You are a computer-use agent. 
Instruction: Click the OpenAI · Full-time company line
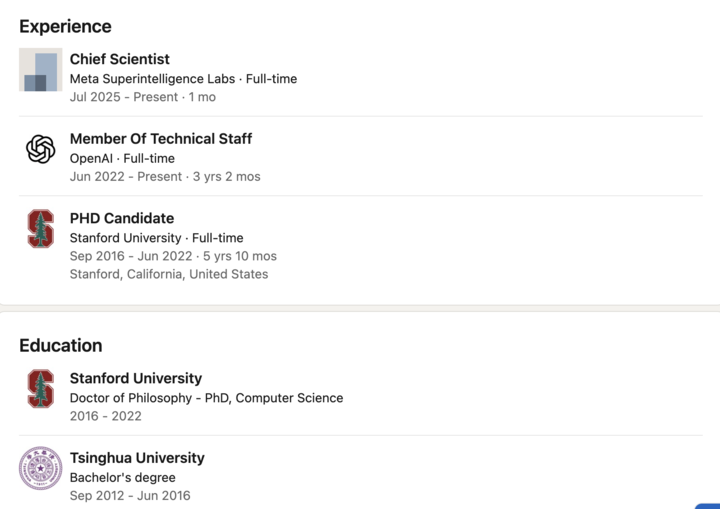point(122,158)
